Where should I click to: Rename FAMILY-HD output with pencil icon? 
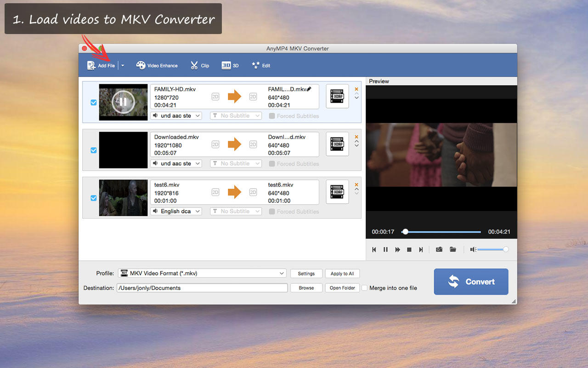point(309,89)
